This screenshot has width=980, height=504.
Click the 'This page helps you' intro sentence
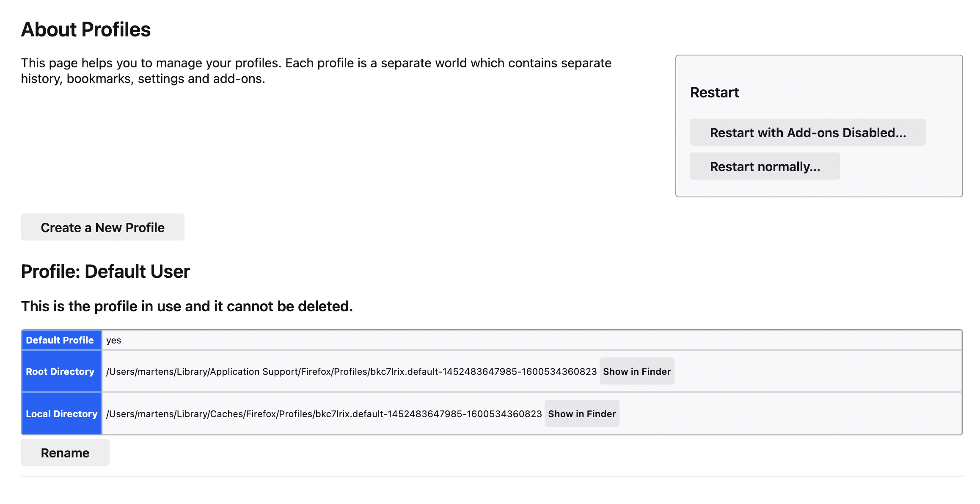[x=316, y=63]
